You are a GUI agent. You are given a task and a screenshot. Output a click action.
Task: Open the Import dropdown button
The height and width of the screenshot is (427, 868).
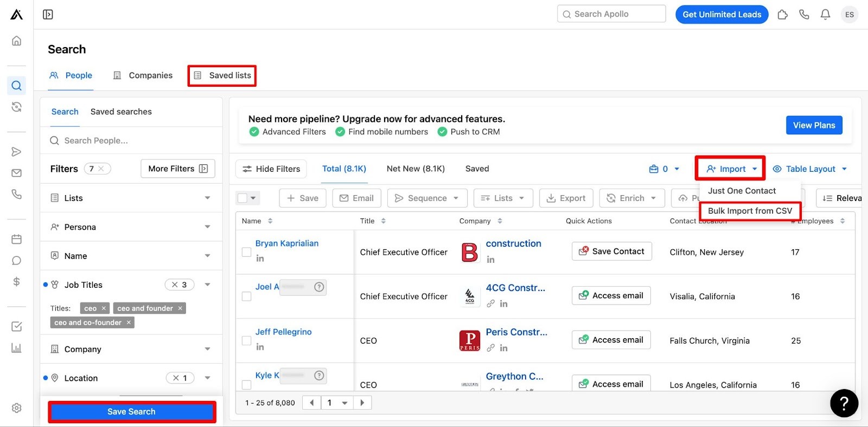[730, 169]
